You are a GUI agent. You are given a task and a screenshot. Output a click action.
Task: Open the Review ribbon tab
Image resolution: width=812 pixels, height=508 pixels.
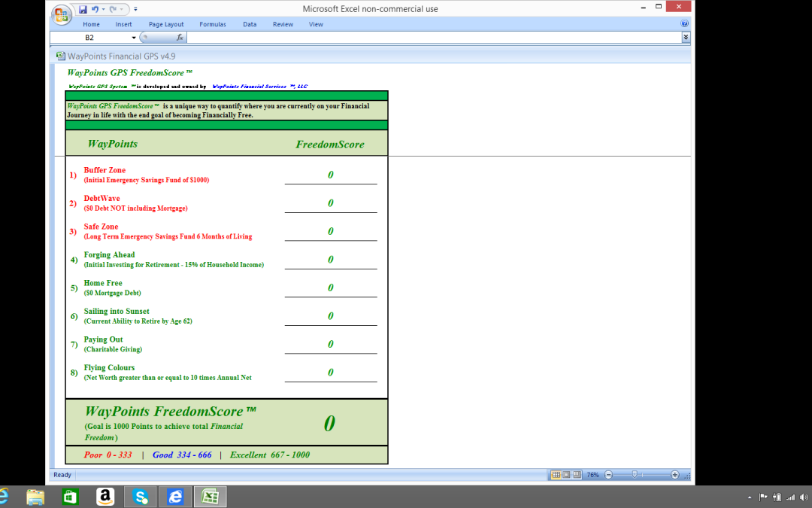point(283,24)
